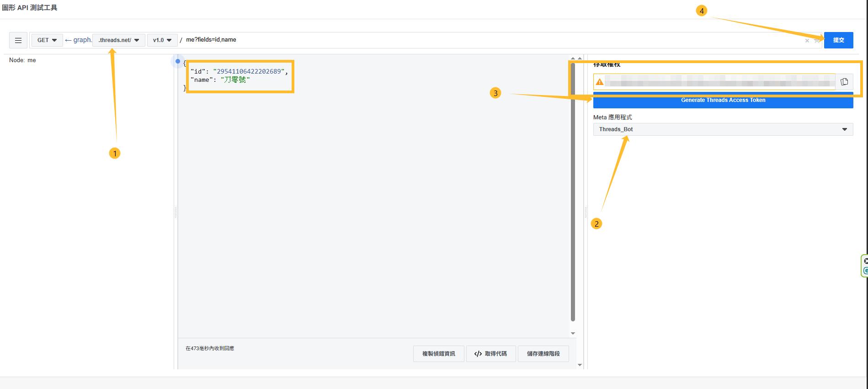The height and width of the screenshot is (389, 868).
Task: Expand the .threads.net/ domain dropdown
Action: 119,40
